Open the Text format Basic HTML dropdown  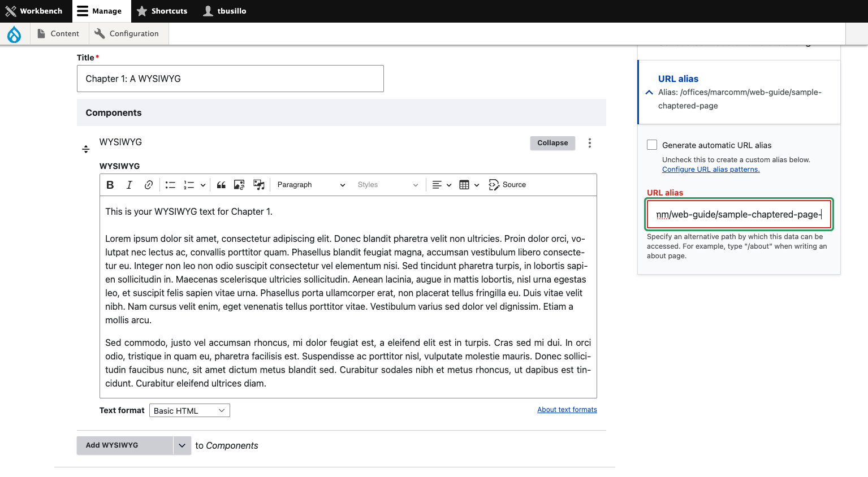[189, 410]
